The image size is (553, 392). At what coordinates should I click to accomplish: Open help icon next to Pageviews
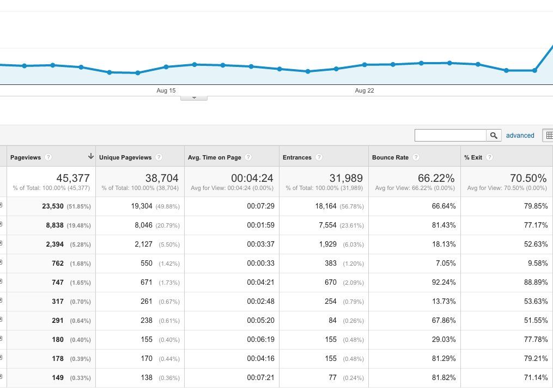pyautogui.click(x=48, y=157)
